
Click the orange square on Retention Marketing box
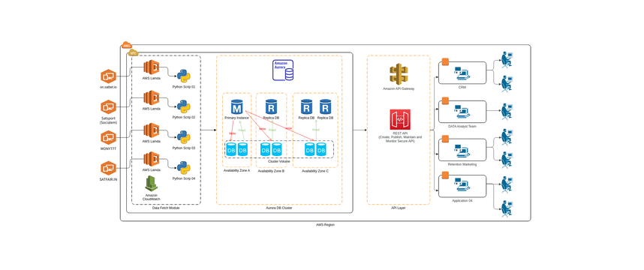[x=444, y=139]
